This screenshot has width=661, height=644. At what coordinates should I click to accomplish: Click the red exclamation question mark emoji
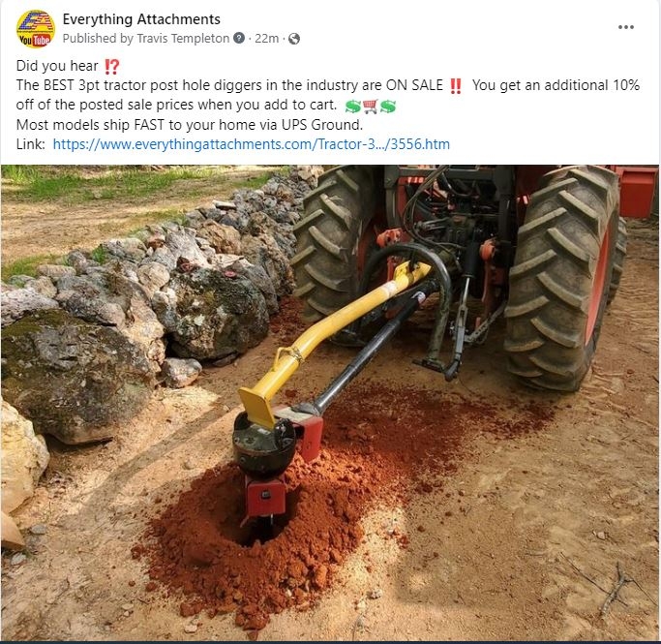[x=112, y=66]
